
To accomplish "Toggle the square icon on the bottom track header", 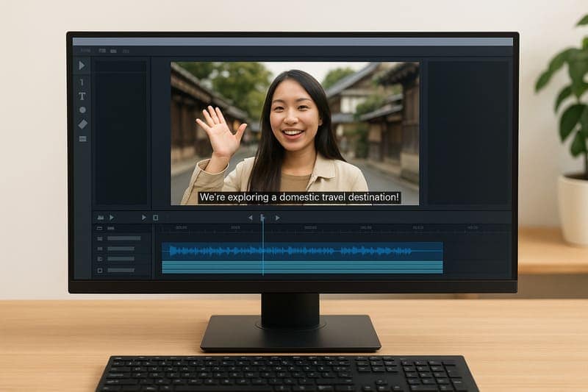I will [100, 270].
